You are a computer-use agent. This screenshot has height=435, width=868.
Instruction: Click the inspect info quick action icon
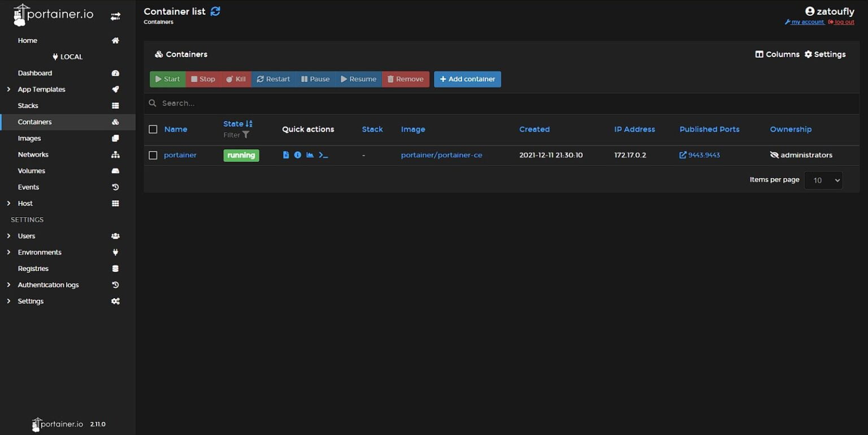click(298, 154)
